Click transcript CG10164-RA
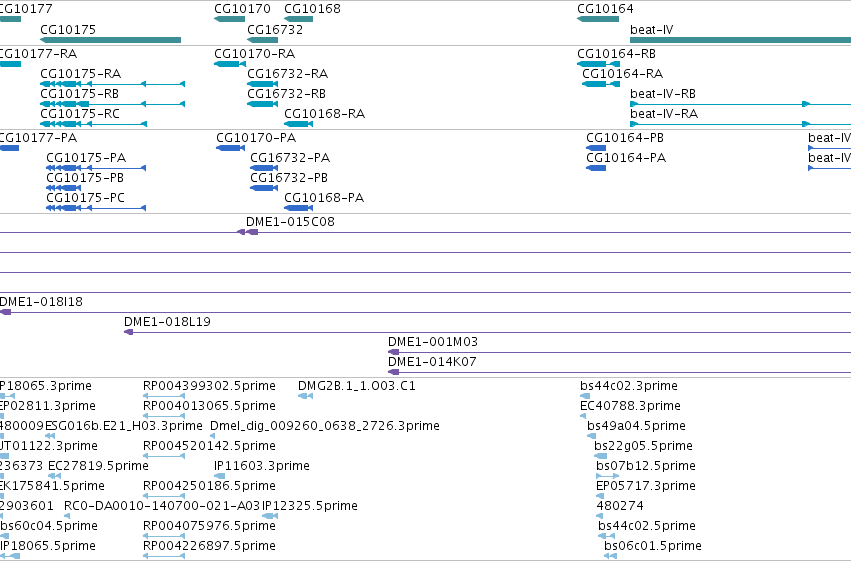Image resolution: width=851 pixels, height=561 pixels. click(601, 84)
